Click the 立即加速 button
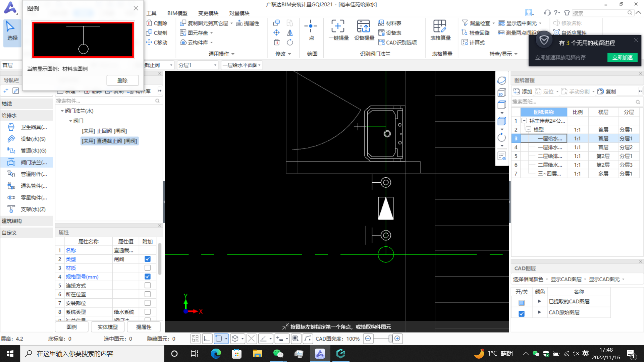This screenshot has width=644, height=362. click(622, 57)
